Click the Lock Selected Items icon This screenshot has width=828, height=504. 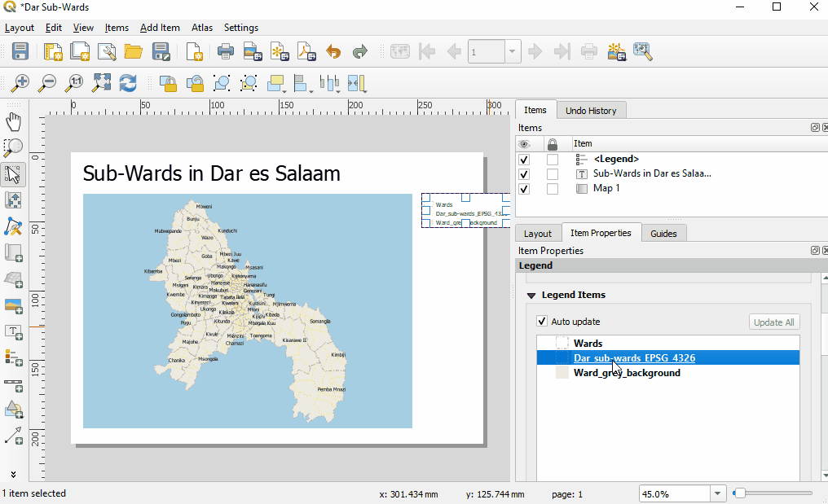pos(168,83)
